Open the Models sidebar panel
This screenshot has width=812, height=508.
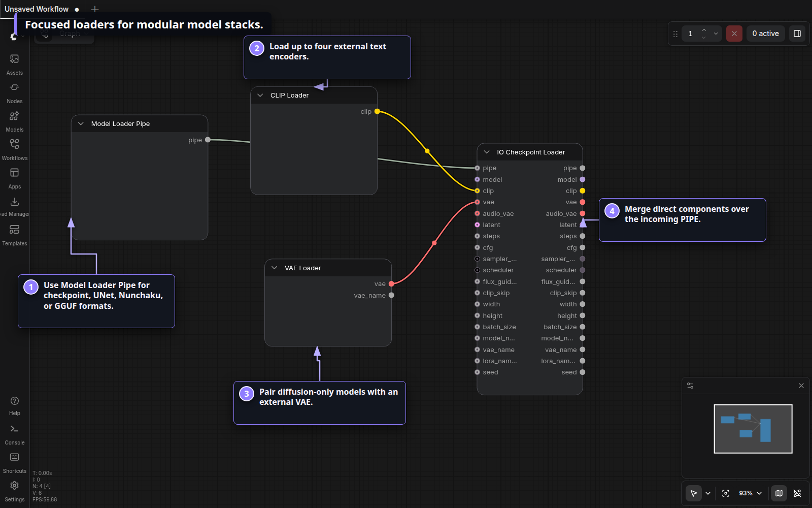point(15,122)
